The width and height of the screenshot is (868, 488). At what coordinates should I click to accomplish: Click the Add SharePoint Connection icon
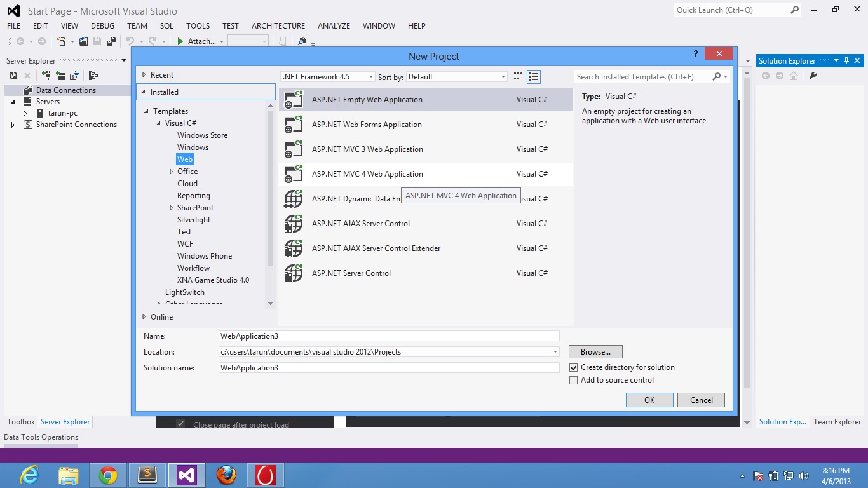[74, 76]
